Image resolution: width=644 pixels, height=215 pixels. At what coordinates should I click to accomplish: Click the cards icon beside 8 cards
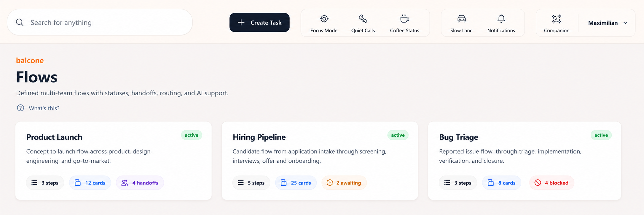(x=491, y=183)
